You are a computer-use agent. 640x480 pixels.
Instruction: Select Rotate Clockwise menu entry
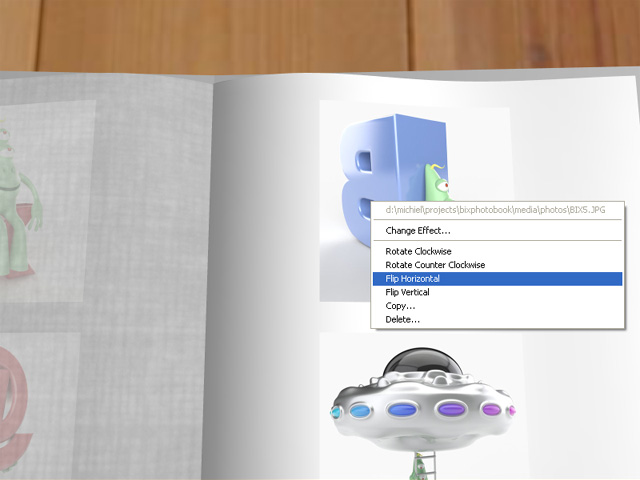click(497, 251)
